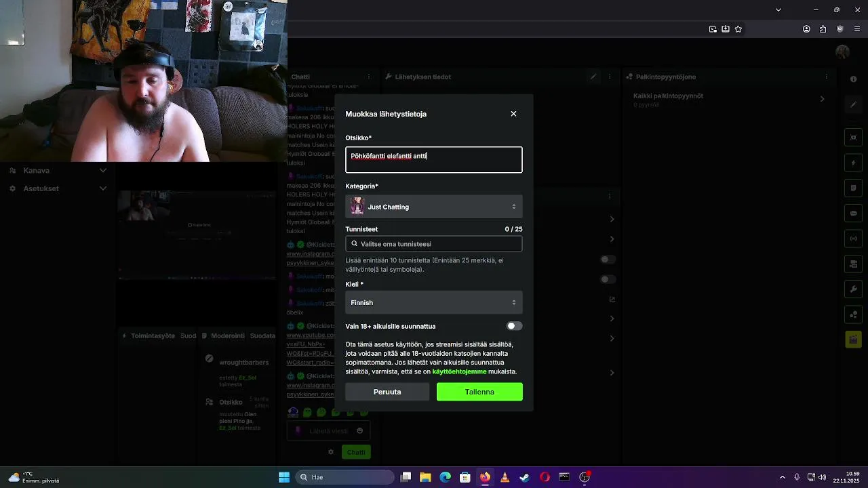The height and width of the screenshot is (488, 868).
Task: Click the info icon in right sidebar
Action: 853,79
